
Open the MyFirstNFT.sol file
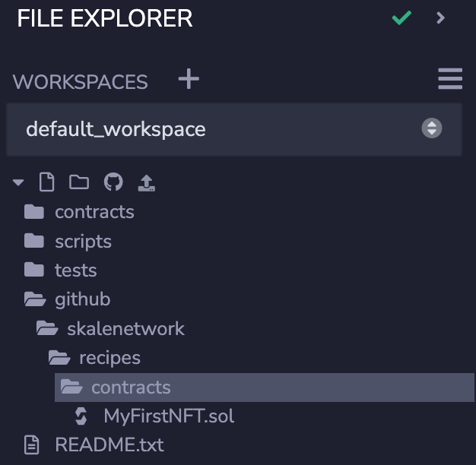(x=169, y=416)
